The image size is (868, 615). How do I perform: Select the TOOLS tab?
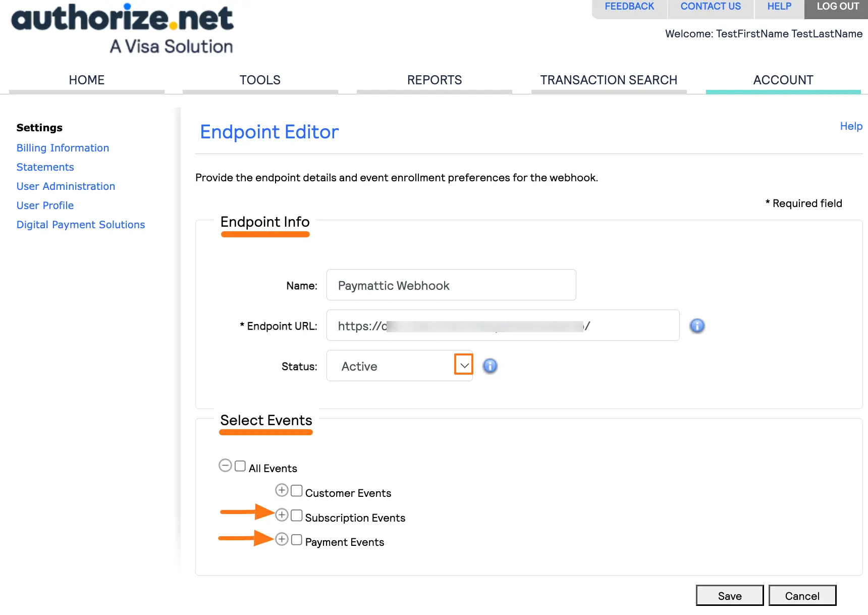(x=260, y=80)
